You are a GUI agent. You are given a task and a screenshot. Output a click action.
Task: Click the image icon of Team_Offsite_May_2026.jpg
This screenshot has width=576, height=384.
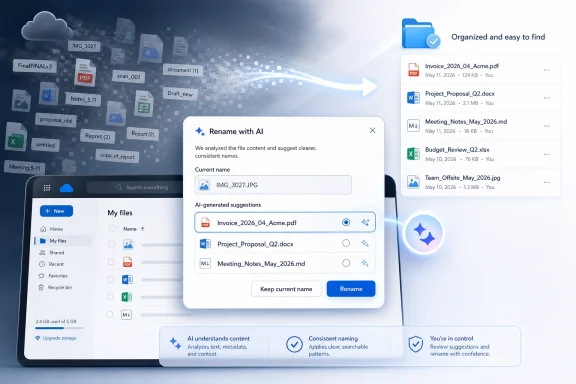(413, 182)
